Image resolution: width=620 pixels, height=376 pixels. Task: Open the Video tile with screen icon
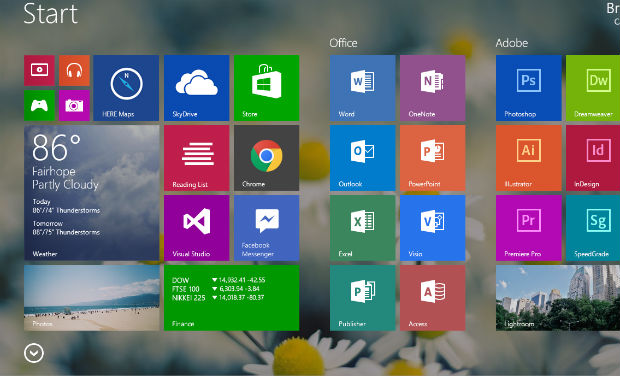tap(39, 71)
